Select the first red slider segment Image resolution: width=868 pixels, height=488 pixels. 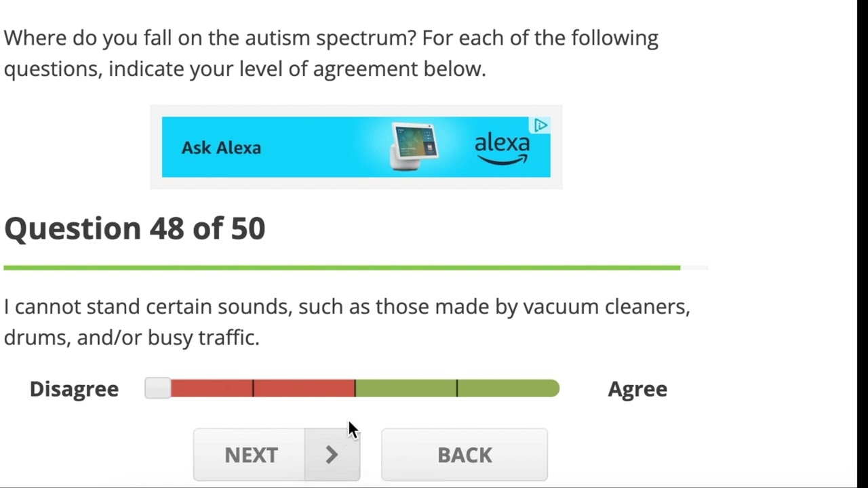tap(212, 388)
